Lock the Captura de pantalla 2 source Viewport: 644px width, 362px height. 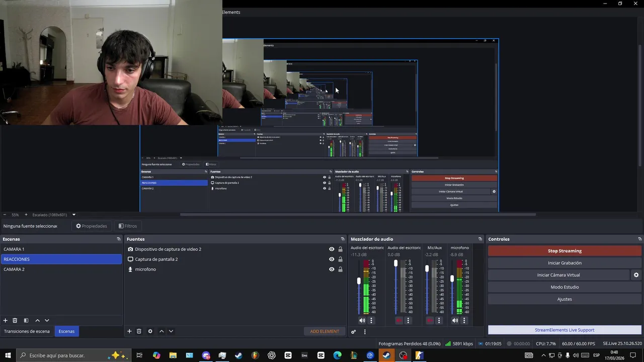(x=340, y=259)
